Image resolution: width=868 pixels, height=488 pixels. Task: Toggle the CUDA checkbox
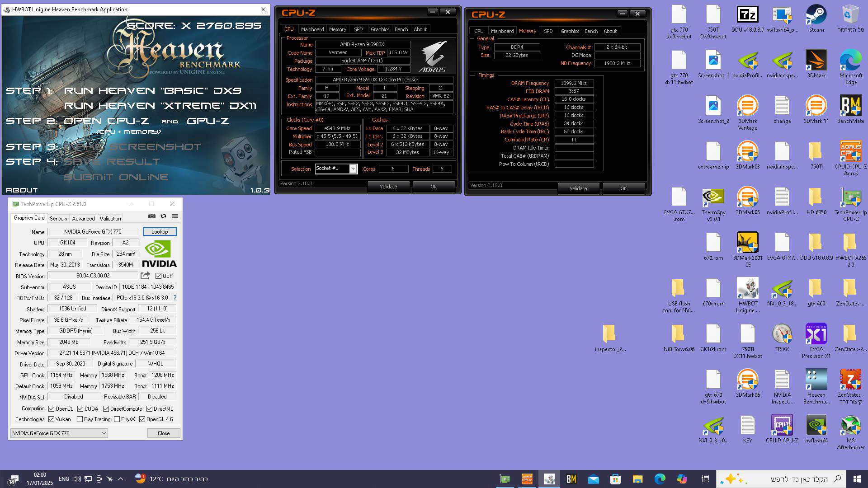[x=80, y=409]
